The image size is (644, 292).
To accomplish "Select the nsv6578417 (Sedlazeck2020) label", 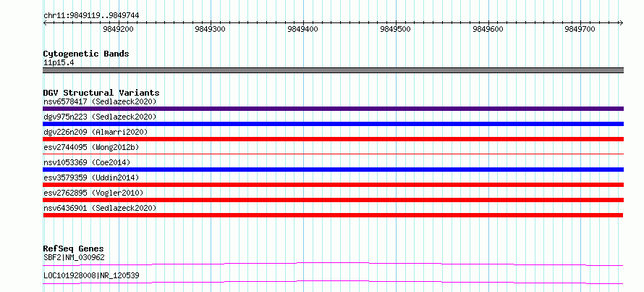I will pos(100,101).
